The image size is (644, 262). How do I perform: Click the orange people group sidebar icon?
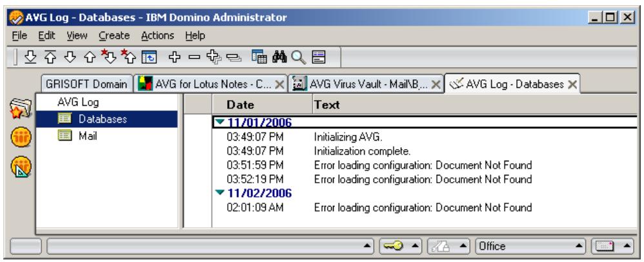21,137
